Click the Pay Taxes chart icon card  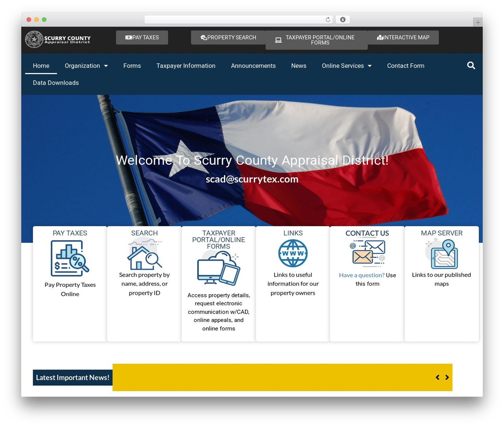[70, 258]
